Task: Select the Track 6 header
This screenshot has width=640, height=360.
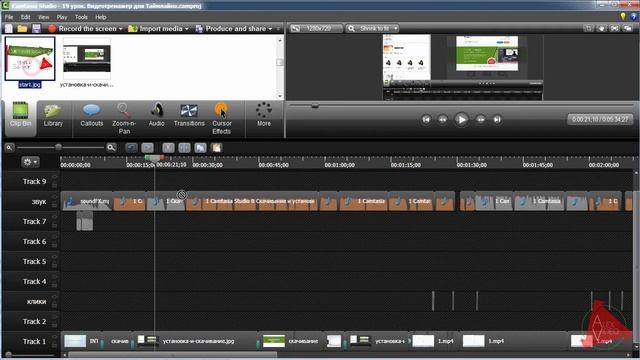Action: pyautogui.click(x=31, y=241)
